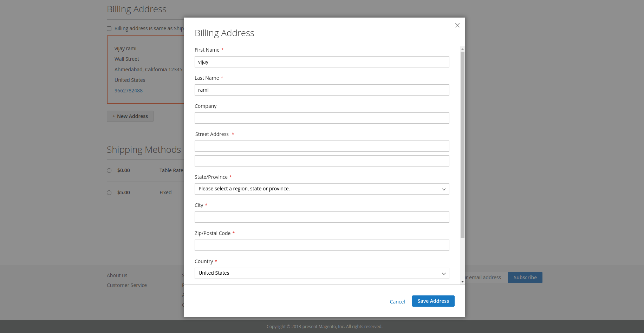
Task: Click the second Street Address line
Action: pyautogui.click(x=322, y=161)
